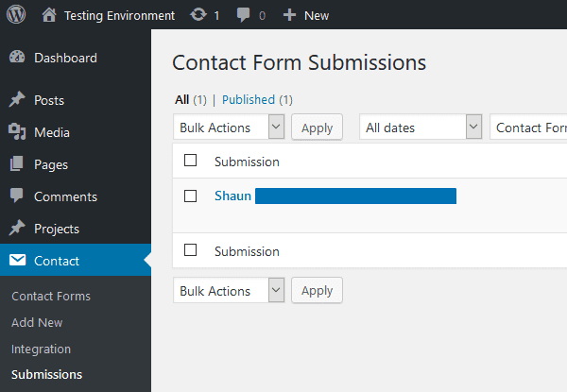Image resolution: width=567 pixels, height=392 pixels.
Task: Tick the select-all checkbox in header row
Action: (x=190, y=160)
